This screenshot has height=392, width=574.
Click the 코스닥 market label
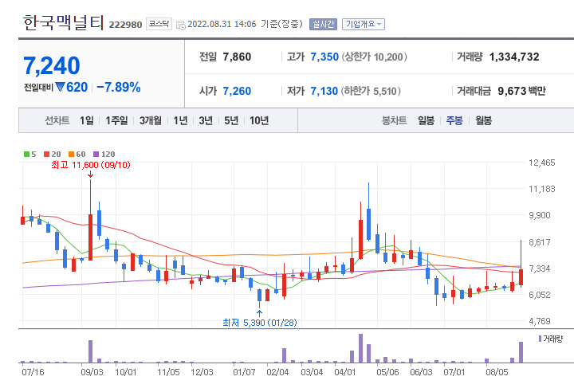point(159,24)
